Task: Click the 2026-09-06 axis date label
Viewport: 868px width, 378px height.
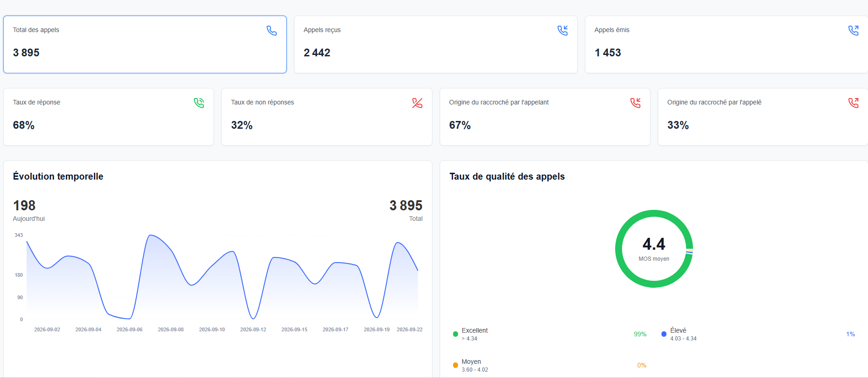Action: point(130,329)
